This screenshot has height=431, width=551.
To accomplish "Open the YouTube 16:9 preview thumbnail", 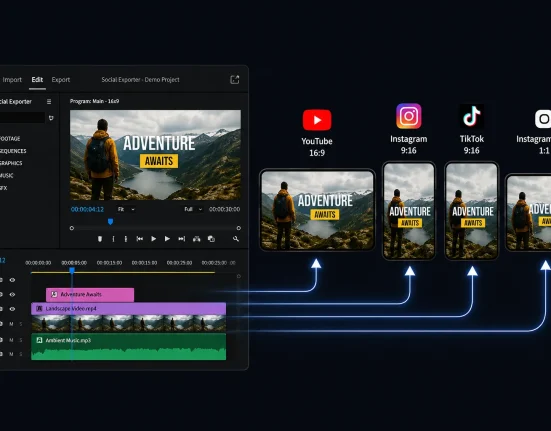I will 317,210.
